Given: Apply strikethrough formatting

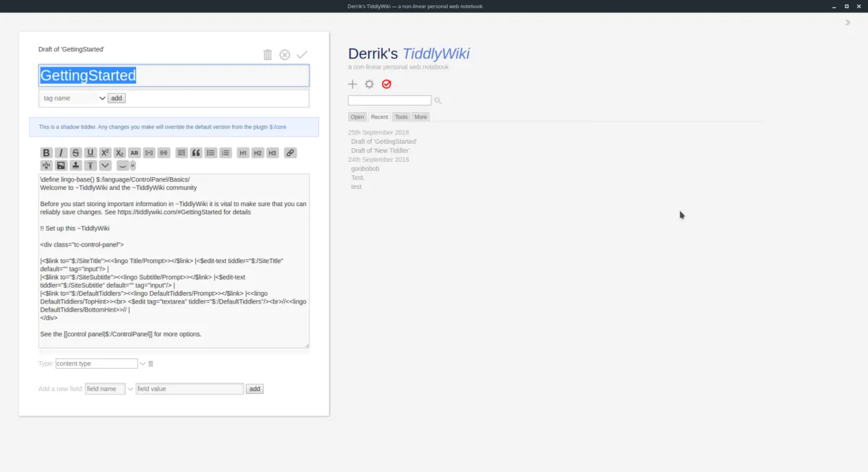Looking at the screenshot, I should (76, 153).
